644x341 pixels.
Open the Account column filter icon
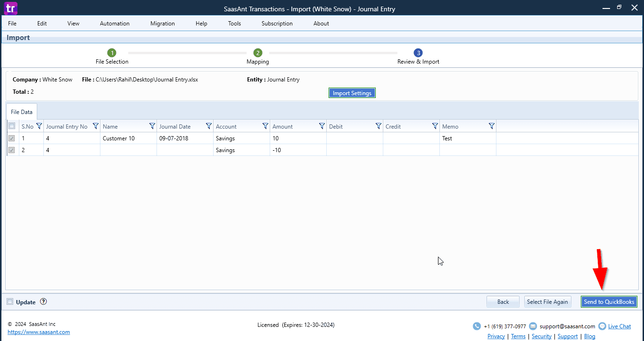[265, 126]
